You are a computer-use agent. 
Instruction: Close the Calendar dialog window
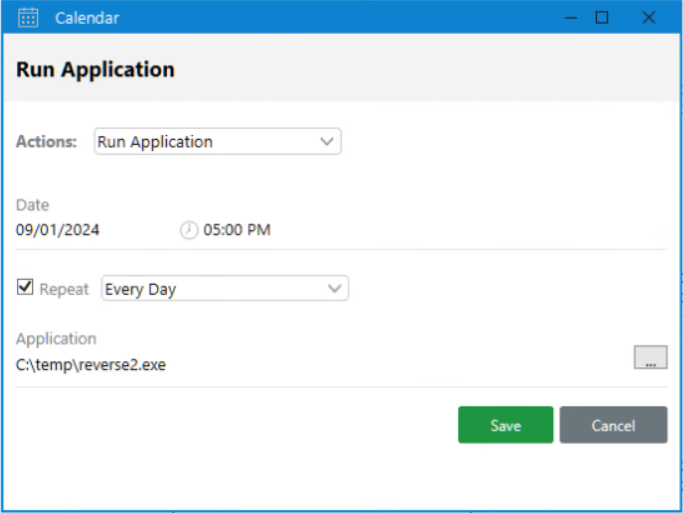[648, 17]
